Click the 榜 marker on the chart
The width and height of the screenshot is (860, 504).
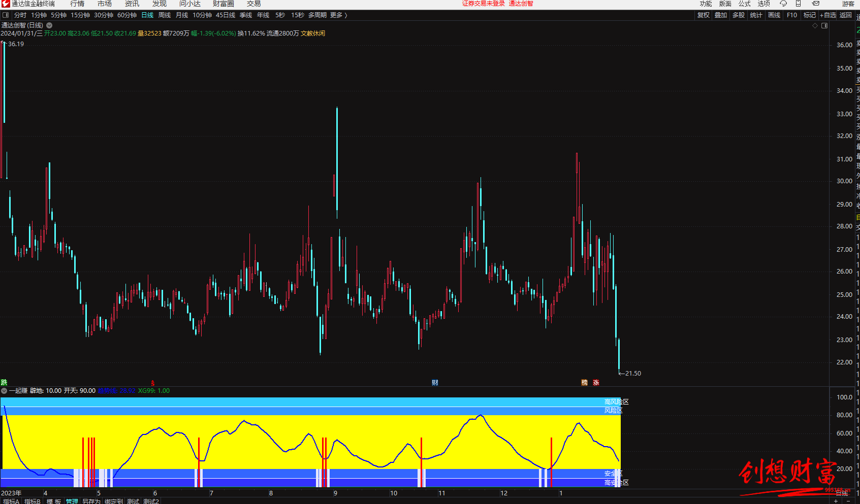(x=584, y=382)
